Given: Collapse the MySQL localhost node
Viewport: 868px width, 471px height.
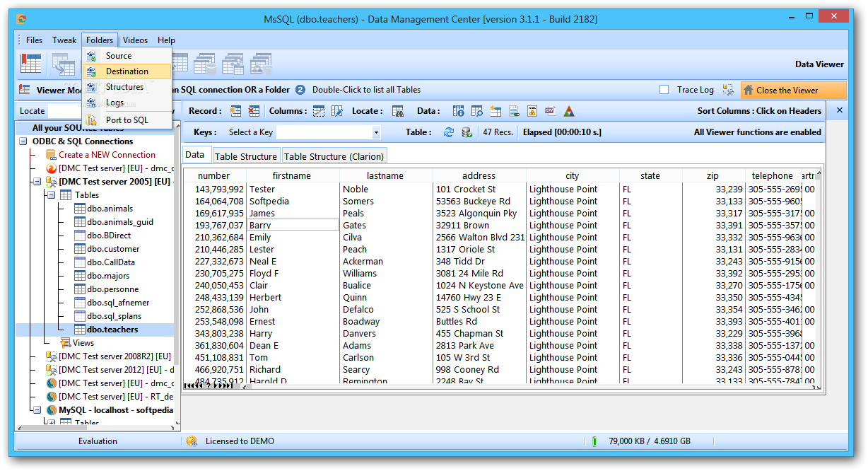Looking at the screenshot, I should coord(37,410).
